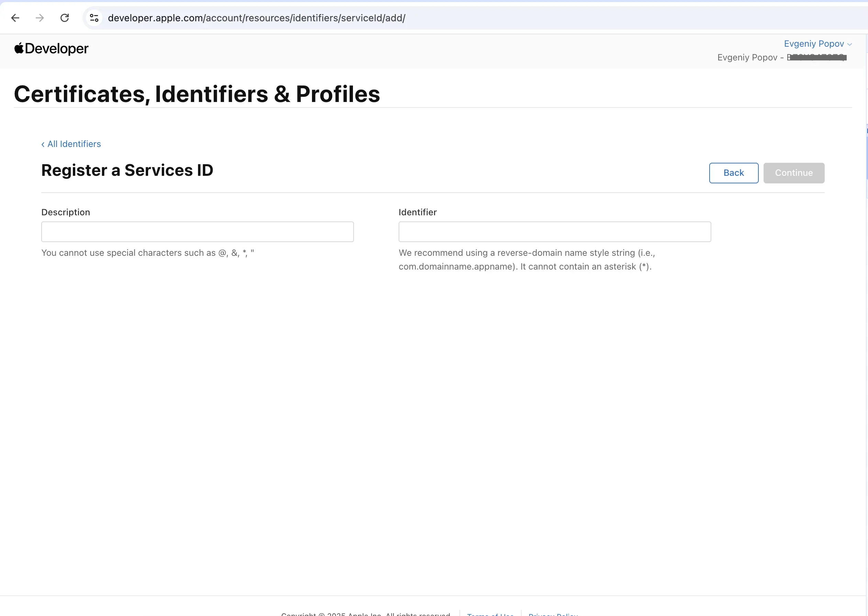868x616 pixels.
Task: Reload the page with the refresh icon
Action: (65, 18)
